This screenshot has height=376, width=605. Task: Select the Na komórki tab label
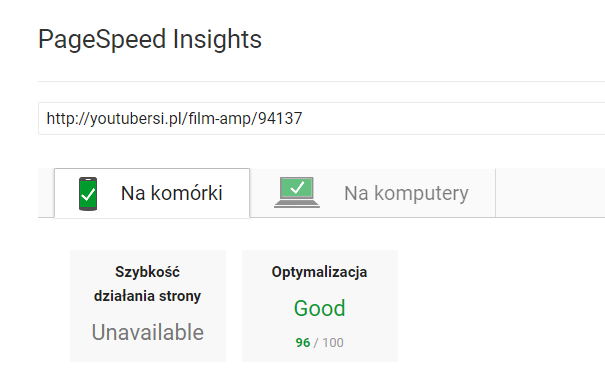pyautogui.click(x=172, y=193)
